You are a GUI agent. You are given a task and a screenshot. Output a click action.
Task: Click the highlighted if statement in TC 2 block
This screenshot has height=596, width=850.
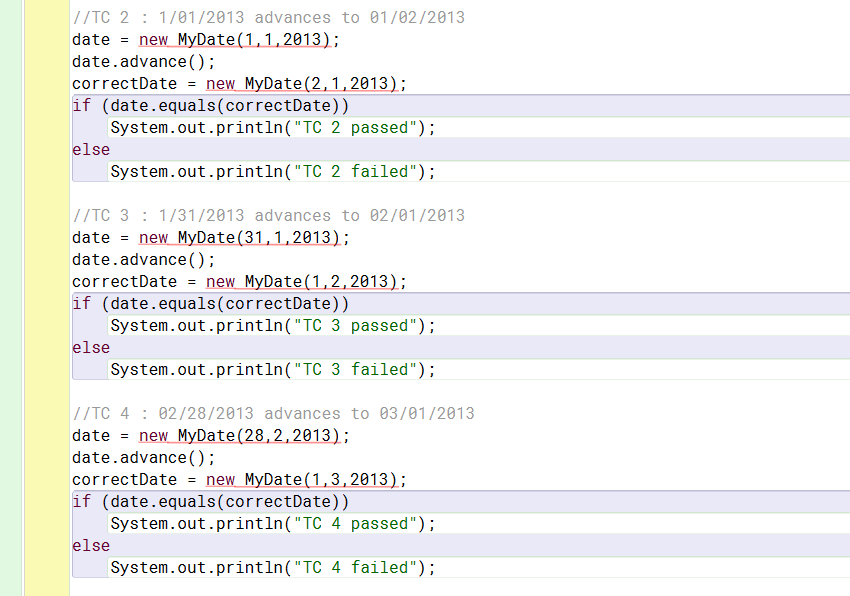[210, 105]
